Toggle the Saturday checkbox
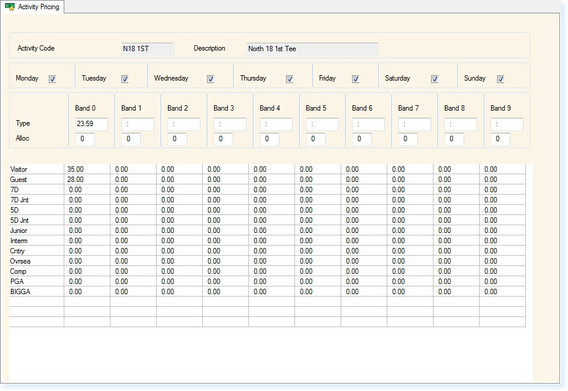Viewport: 568px width, 391px height. pos(434,79)
